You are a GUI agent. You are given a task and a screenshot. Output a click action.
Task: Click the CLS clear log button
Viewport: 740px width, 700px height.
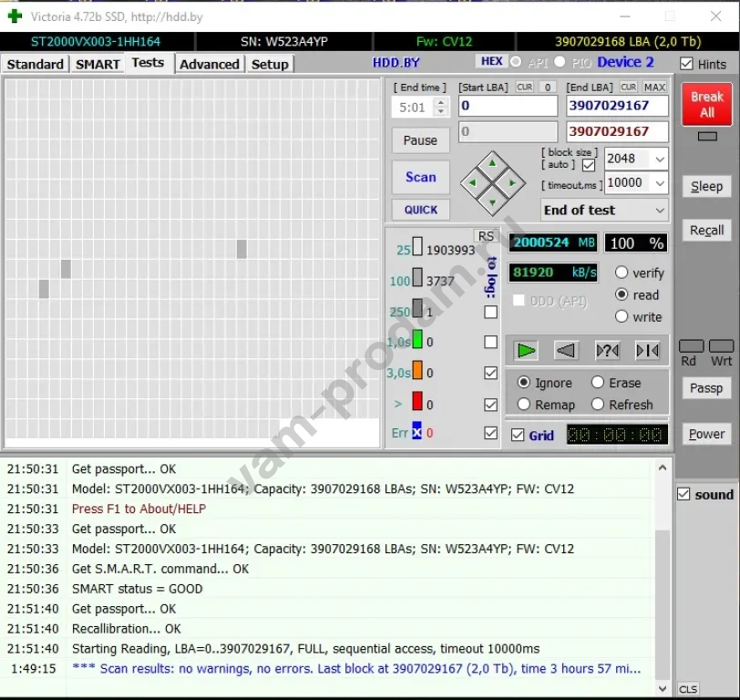click(688, 689)
